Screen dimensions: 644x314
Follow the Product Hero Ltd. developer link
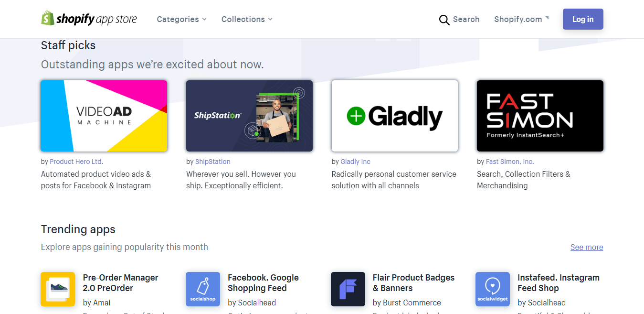coord(76,162)
